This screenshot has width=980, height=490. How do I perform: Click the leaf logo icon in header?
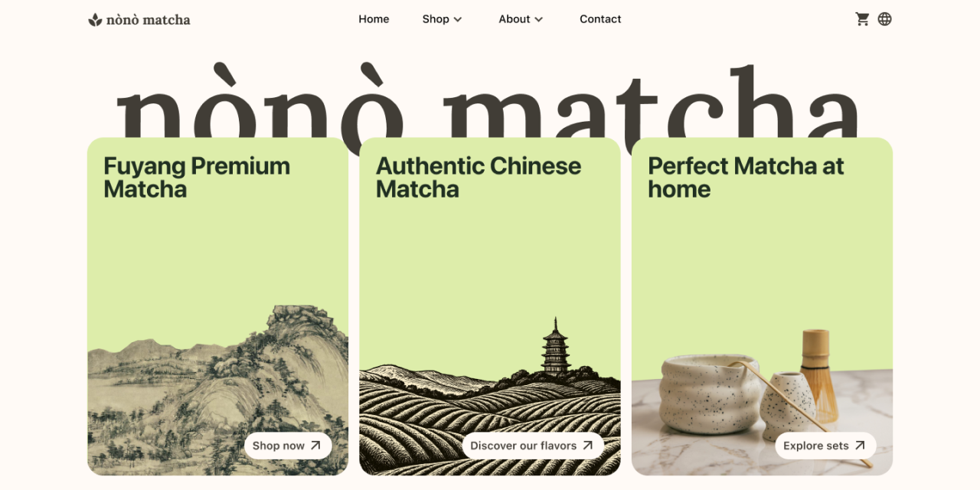(x=95, y=19)
